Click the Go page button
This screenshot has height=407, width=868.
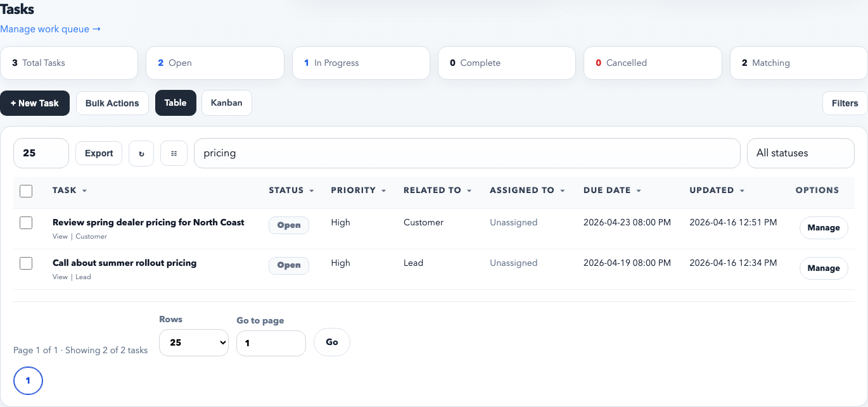point(332,342)
